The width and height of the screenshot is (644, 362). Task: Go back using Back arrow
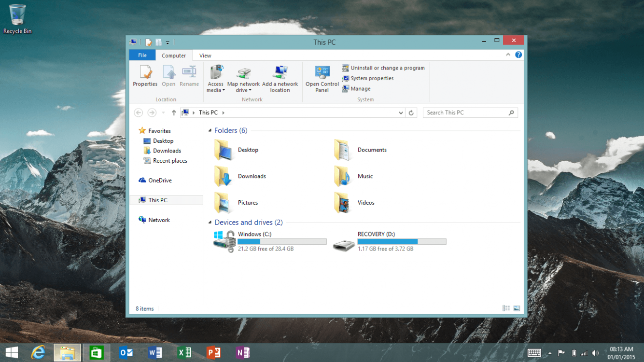click(x=138, y=112)
